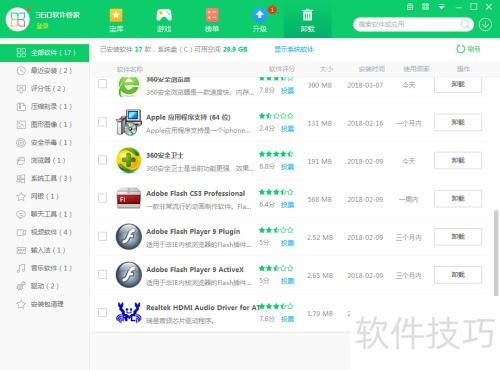Select 最近安装 (2) category

click(x=44, y=71)
